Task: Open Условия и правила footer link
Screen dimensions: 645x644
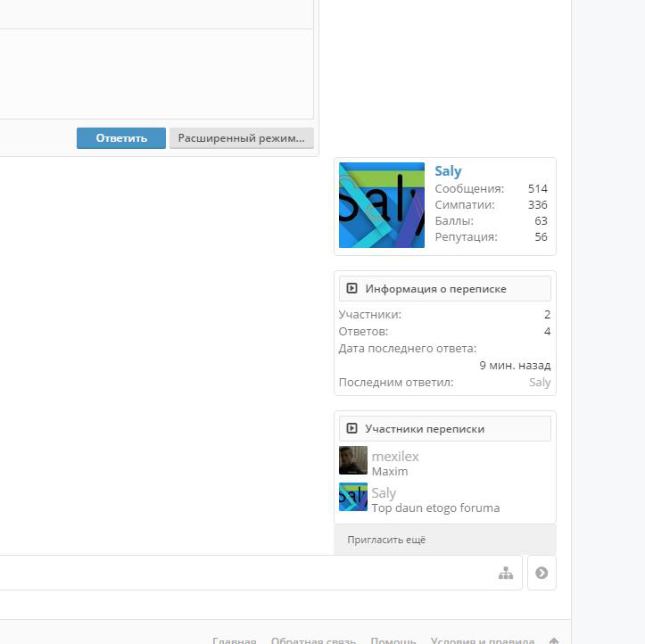Action: [x=482, y=640]
